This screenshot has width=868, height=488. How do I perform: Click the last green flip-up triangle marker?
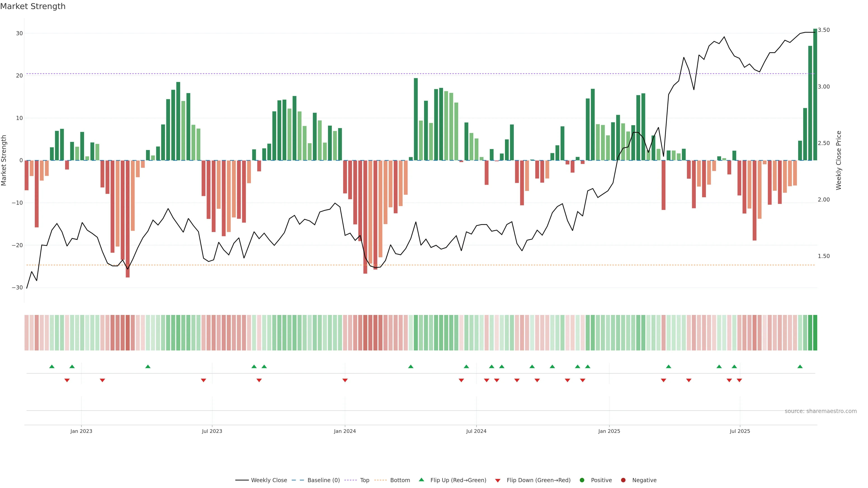tap(800, 366)
